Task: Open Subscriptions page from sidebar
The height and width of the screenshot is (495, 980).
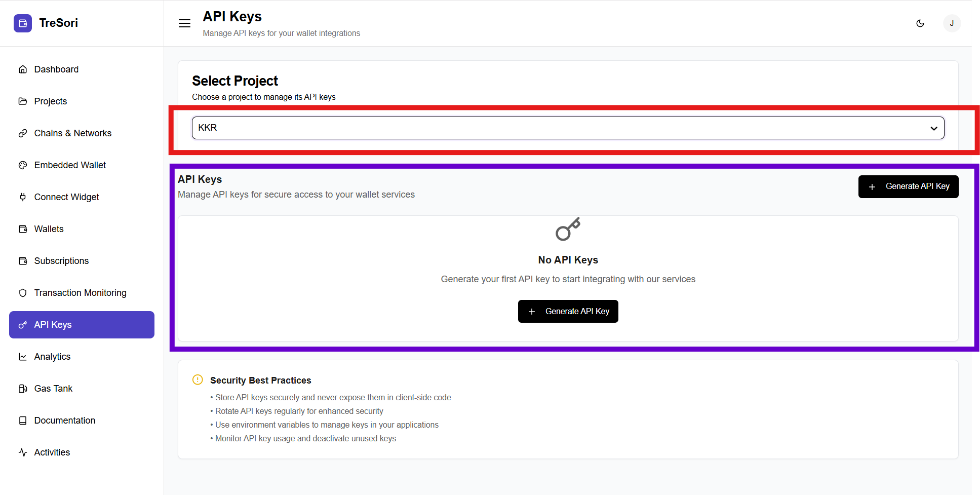Action: 61,261
